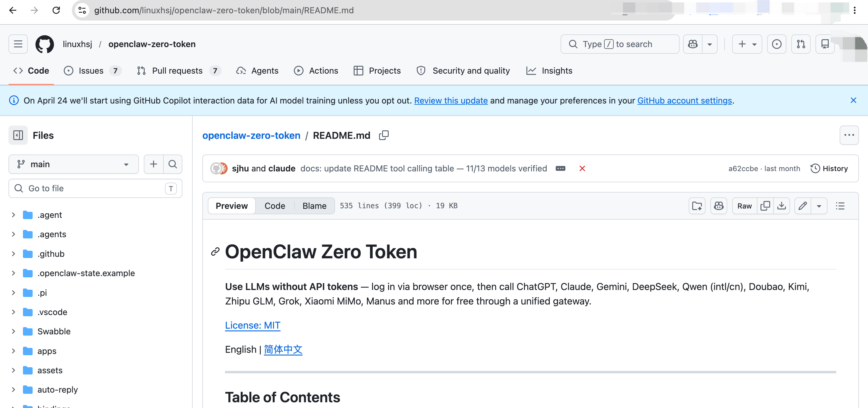Open openclaw-zero-token breadcrumb link
Image resolution: width=868 pixels, height=408 pixels.
click(x=251, y=135)
